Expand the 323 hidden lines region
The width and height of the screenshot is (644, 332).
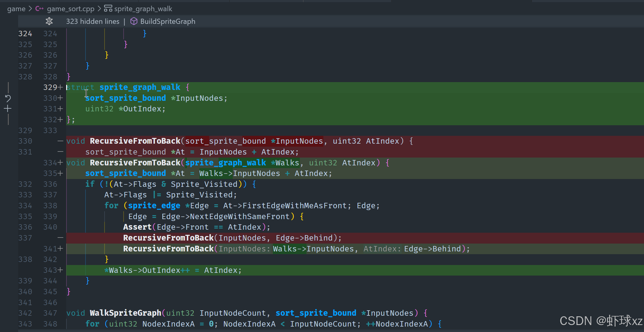(x=93, y=21)
